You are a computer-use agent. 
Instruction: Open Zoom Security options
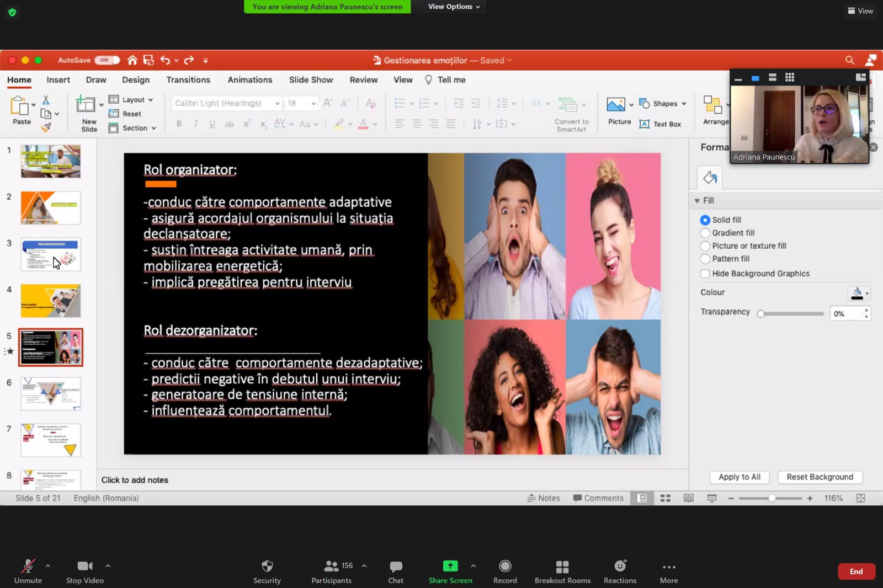[x=267, y=572]
